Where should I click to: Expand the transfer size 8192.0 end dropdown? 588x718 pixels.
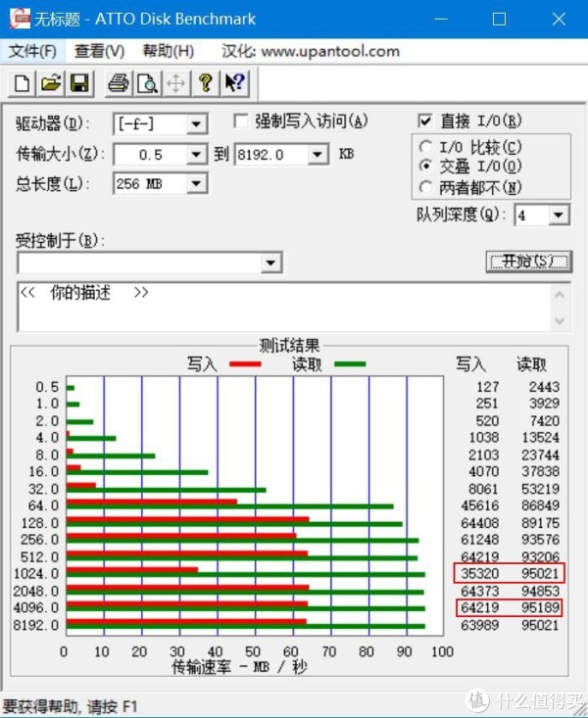click(318, 155)
